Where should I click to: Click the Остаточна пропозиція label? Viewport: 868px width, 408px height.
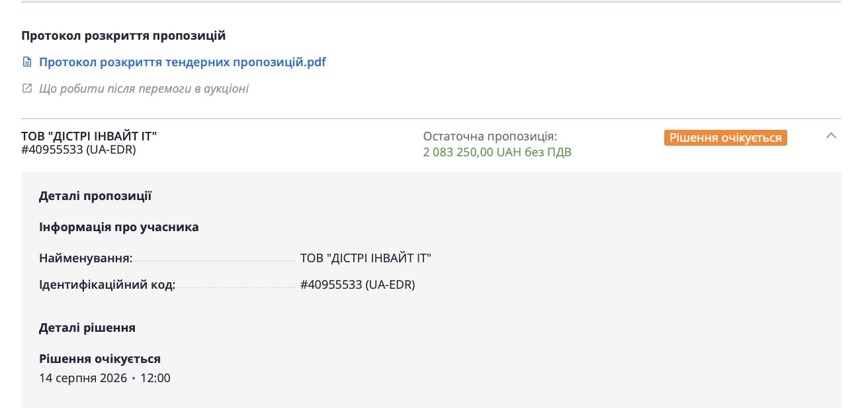click(x=490, y=136)
